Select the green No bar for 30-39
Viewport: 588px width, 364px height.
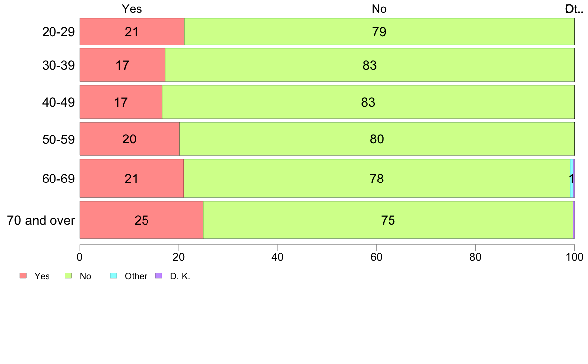[x=370, y=65]
